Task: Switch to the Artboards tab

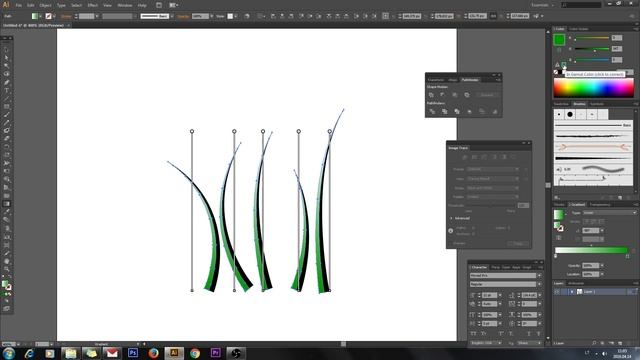Action: click(576, 283)
